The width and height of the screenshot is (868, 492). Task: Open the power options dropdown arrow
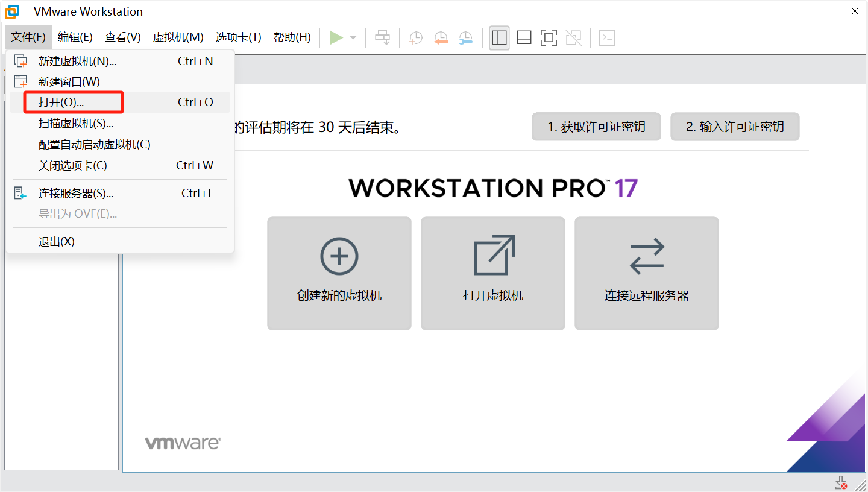[x=353, y=38]
